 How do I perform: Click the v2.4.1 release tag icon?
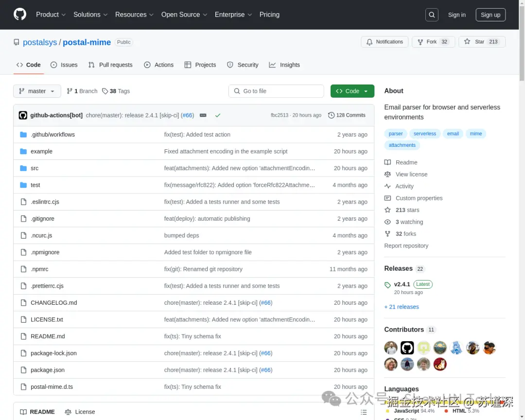point(387,285)
